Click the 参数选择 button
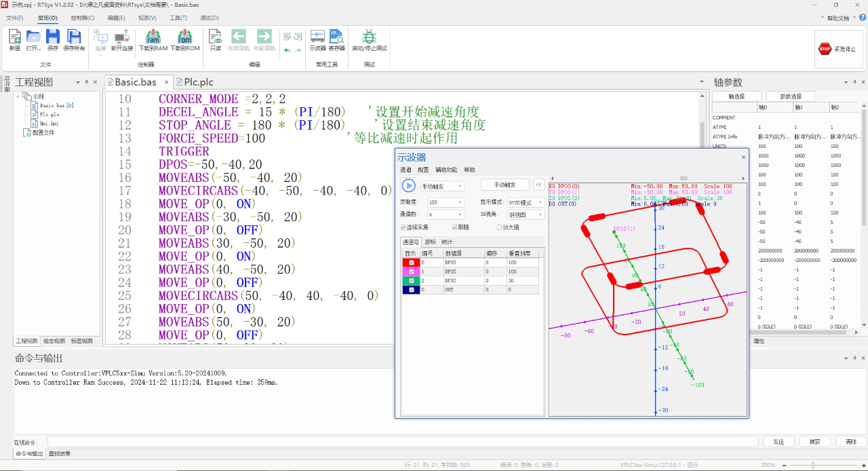 [791, 96]
